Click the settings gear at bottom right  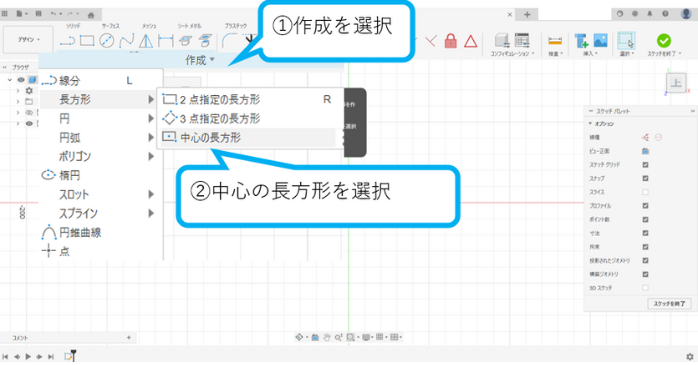[x=690, y=357]
